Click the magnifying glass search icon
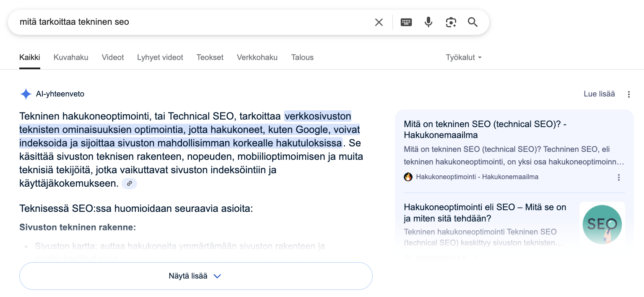The height and width of the screenshot is (297, 644). tap(473, 22)
